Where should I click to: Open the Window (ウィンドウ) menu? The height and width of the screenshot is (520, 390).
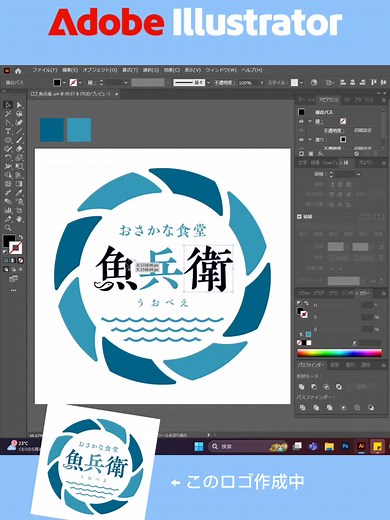[221, 70]
